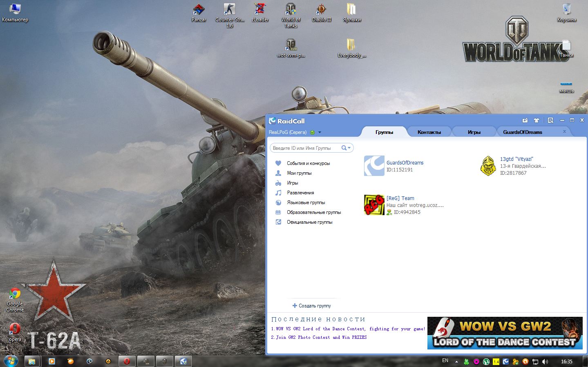Switch input language via EN indicator
Image resolution: width=588 pixels, height=367 pixels.
point(445,360)
